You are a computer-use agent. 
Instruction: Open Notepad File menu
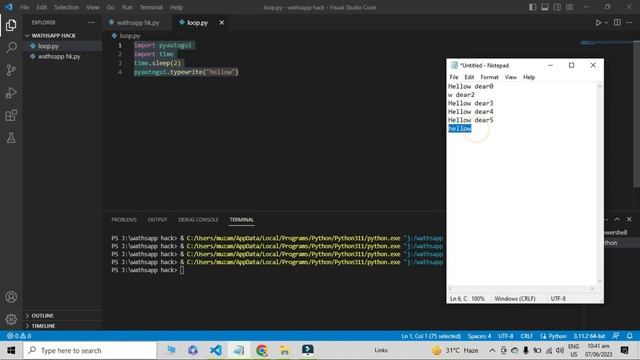453,77
